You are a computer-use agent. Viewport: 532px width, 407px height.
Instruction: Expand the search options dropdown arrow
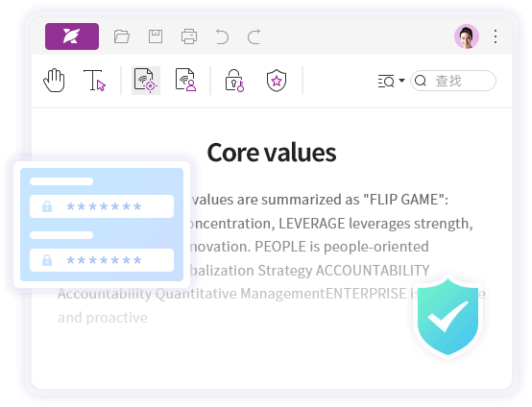pyautogui.click(x=401, y=81)
